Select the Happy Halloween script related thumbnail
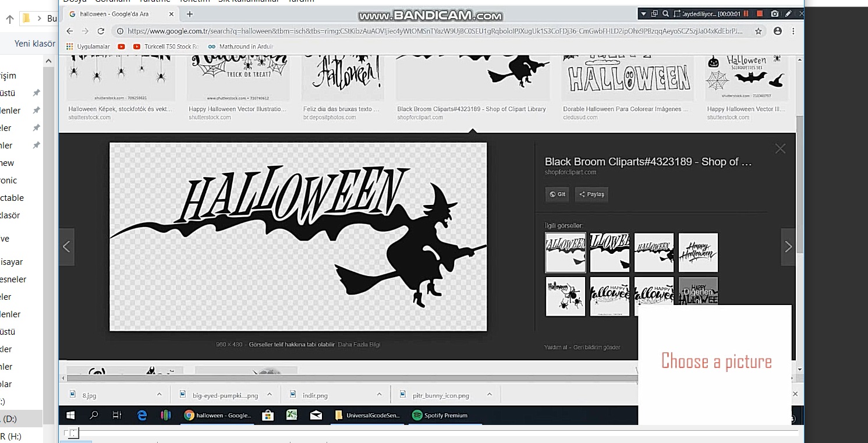This screenshot has height=443, width=868. (698, 253)
